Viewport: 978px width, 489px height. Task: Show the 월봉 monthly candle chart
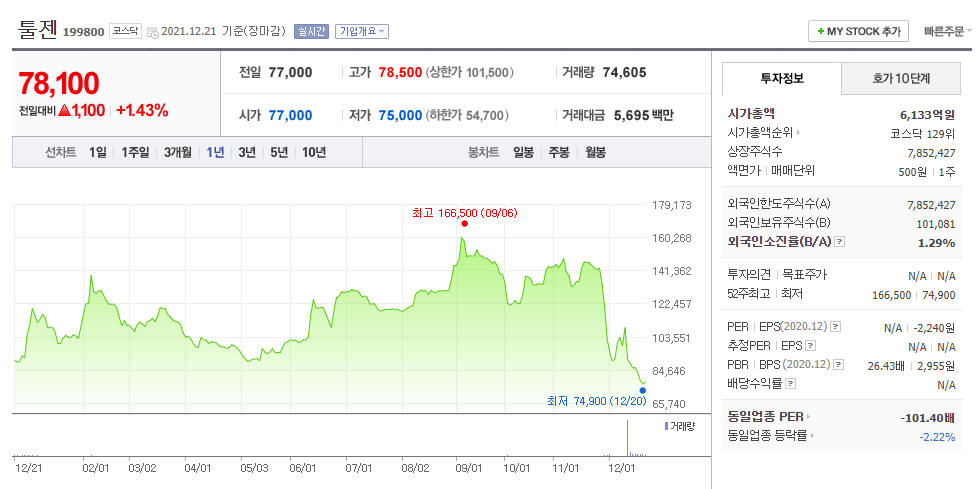595,152
